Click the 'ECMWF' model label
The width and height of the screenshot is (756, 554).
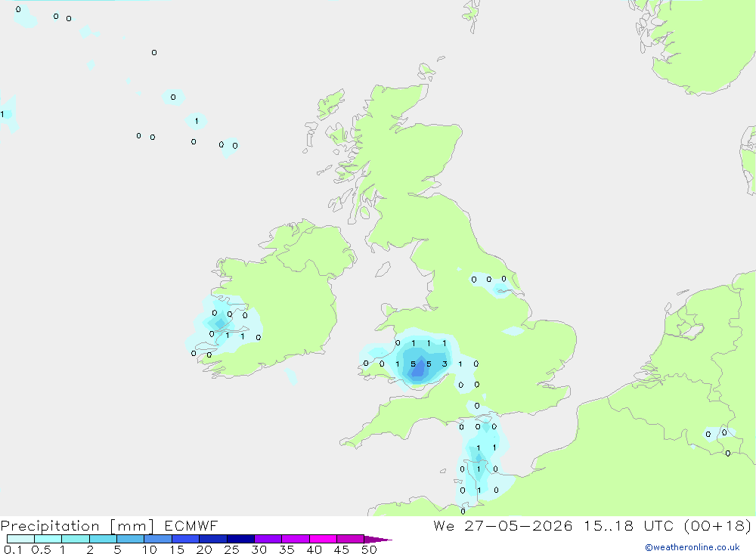click(x=191, y=526)
